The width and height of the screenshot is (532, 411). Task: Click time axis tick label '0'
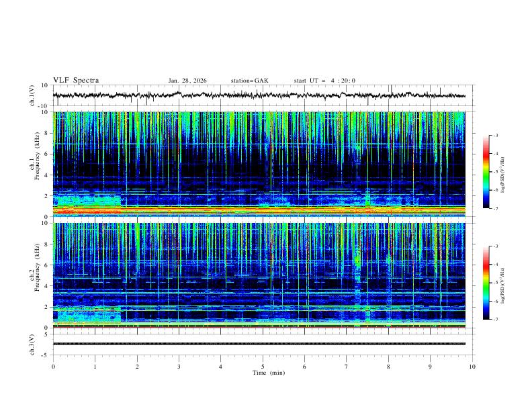coord(53,367)
